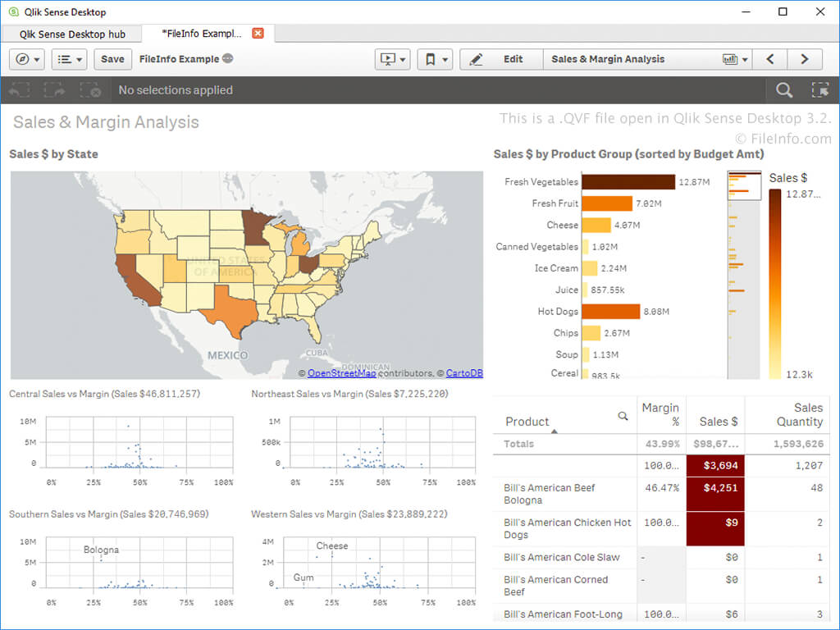The width and height of the screenshot is (840, 630).
Task: Open the CartoDB link
Action: [464, 373]
